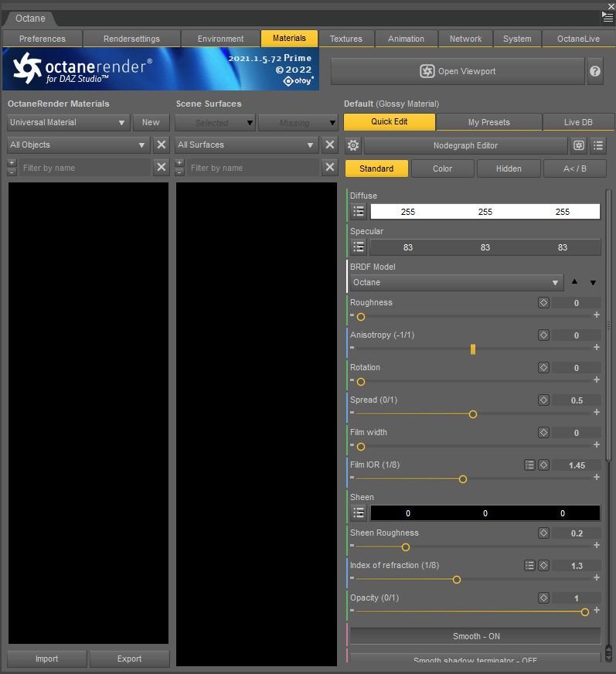Open the pane options menu icon

(607, 17)
